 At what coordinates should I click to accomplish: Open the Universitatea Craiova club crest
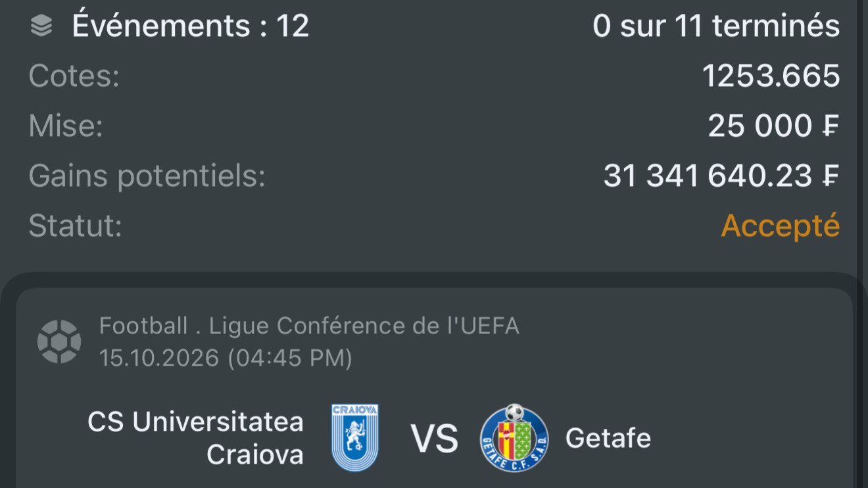pyautogui.click(x=355, y=437)
